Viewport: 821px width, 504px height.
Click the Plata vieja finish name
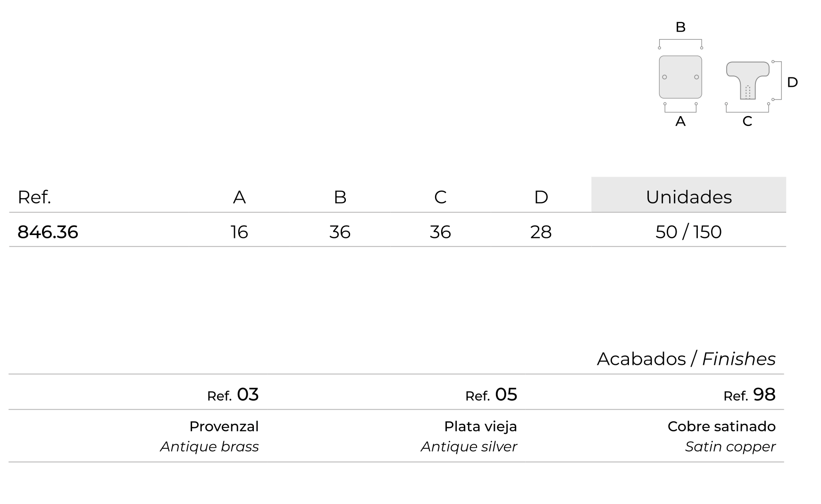pyautogui.click(x=480, y=426)
